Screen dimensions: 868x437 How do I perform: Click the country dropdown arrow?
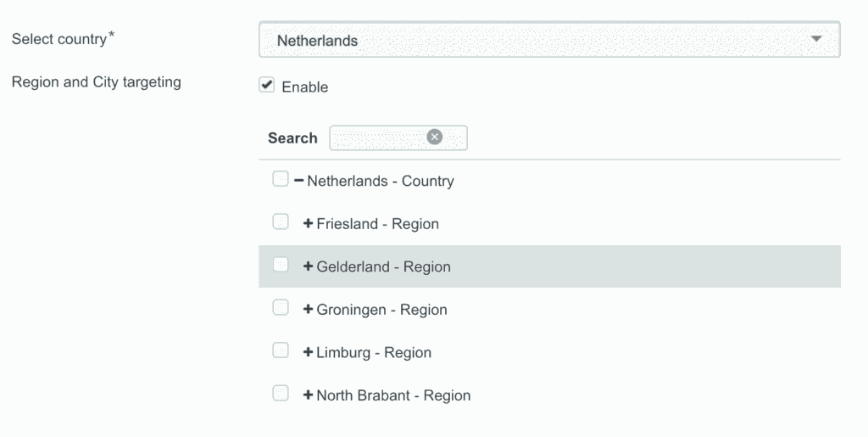click(816, 40)
